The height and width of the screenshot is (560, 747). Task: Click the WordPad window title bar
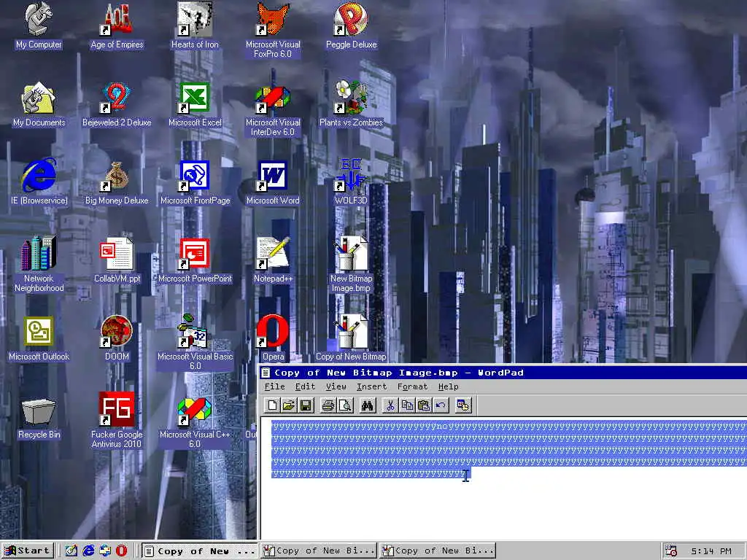(503, 373)
